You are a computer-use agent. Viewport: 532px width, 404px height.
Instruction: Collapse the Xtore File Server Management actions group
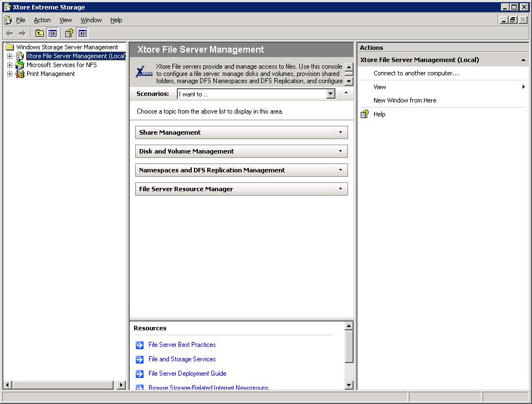tap(524, 60)
